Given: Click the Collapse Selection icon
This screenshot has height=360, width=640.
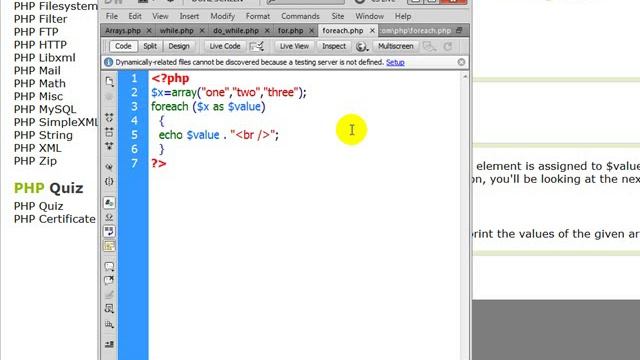Looking at the screenshot, I should pyautogui.click(x=109, y=132).
